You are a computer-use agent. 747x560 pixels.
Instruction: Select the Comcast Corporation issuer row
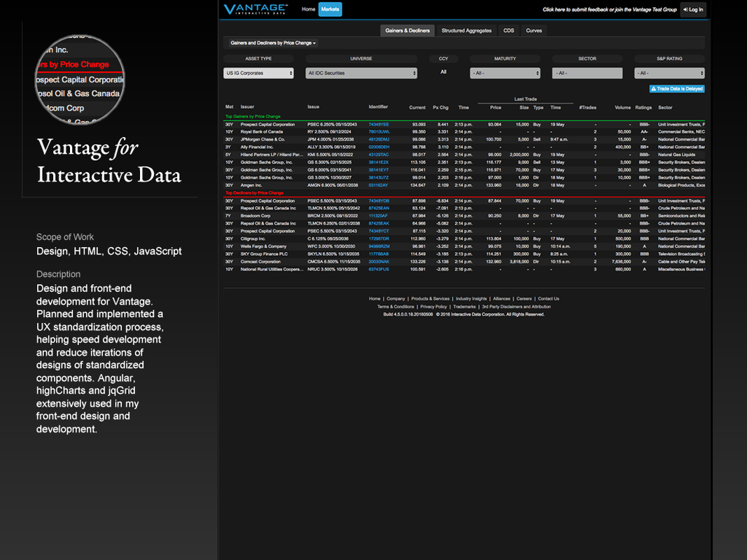pos(464,261)
